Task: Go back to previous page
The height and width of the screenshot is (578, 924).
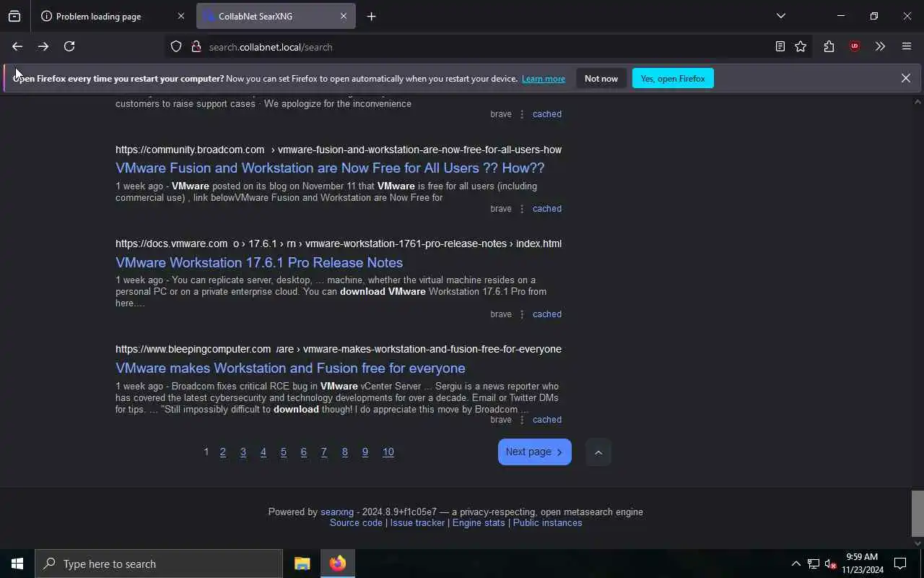Action: tap(17, 46)
